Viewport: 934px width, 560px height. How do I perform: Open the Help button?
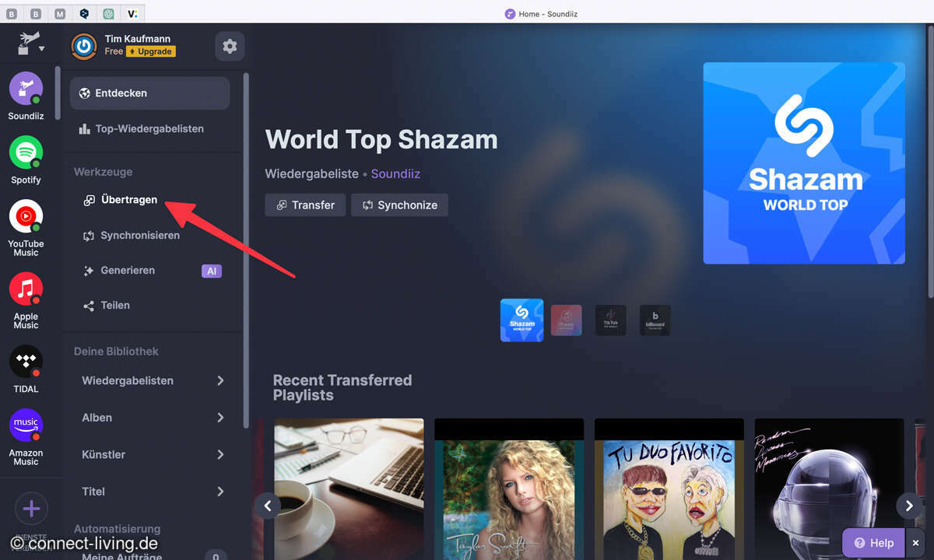click(x=873, y=543)
